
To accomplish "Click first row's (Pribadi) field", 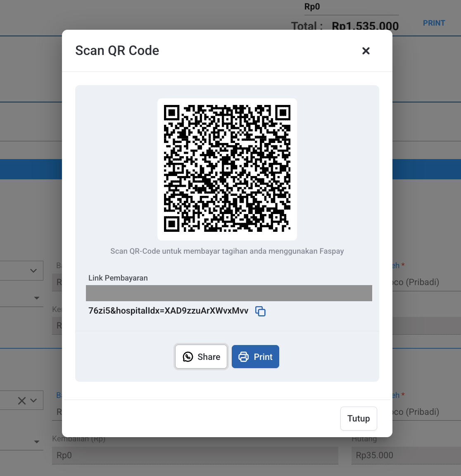I will pos(421,282).
